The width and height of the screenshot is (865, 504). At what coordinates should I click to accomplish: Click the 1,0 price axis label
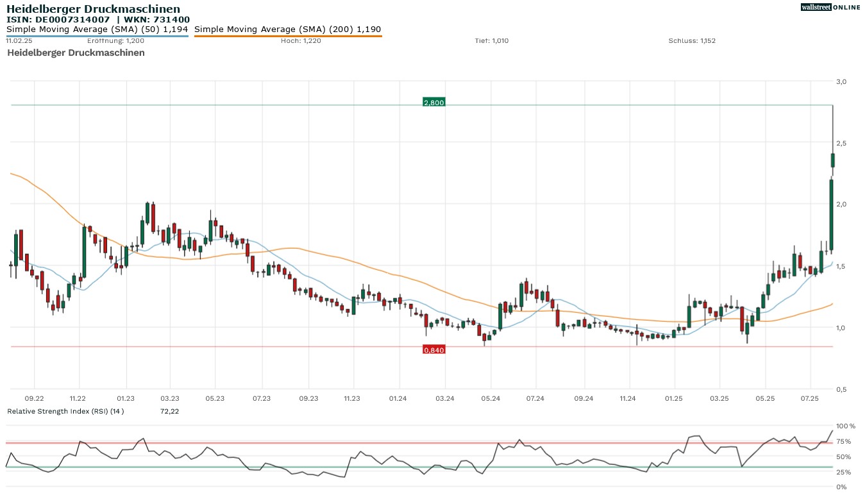click(841, 328)
